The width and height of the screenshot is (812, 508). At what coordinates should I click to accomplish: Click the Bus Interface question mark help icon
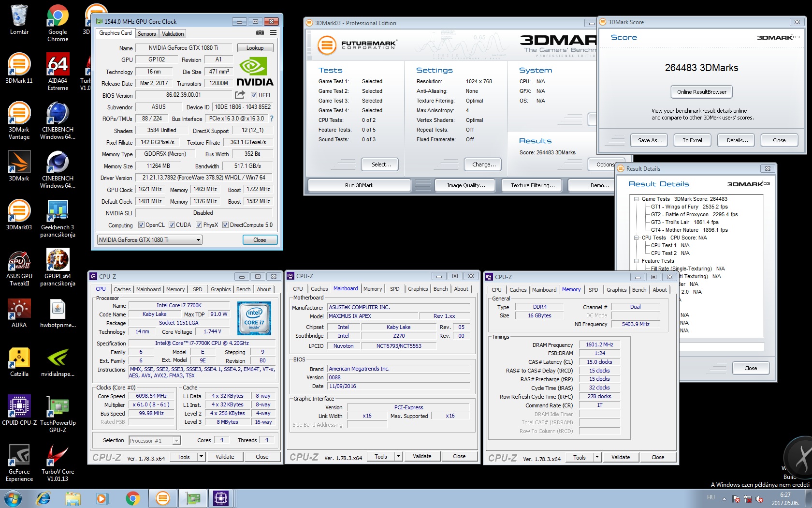pyautogui.click(x=272, y=119)
